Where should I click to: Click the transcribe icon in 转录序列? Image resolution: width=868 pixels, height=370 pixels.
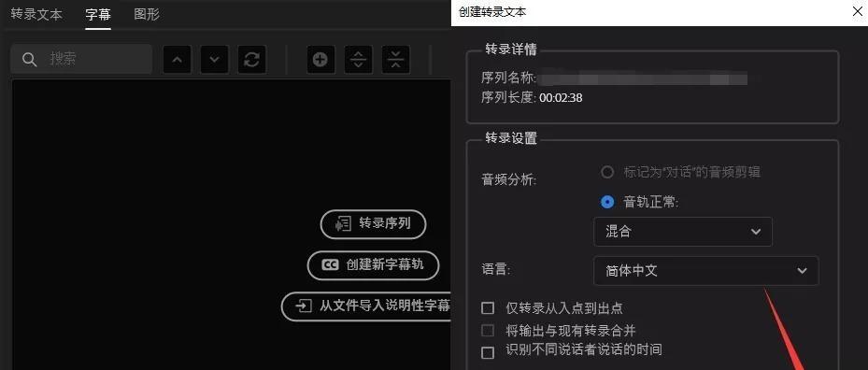[x=343, y=223]
